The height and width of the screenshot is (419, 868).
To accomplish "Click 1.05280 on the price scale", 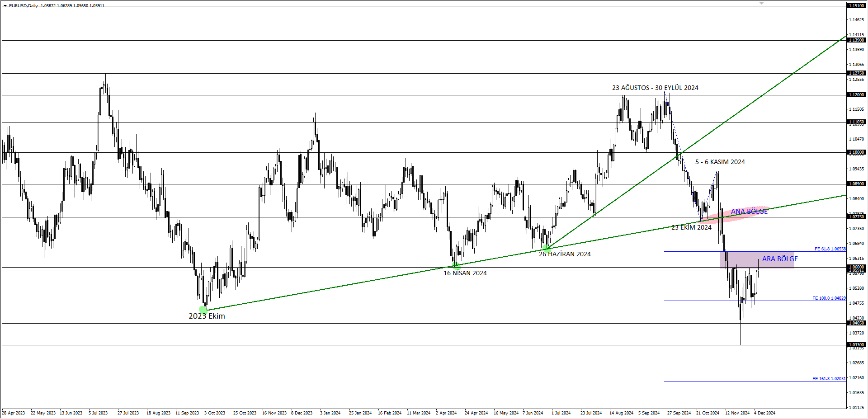I will pos(857,288).
